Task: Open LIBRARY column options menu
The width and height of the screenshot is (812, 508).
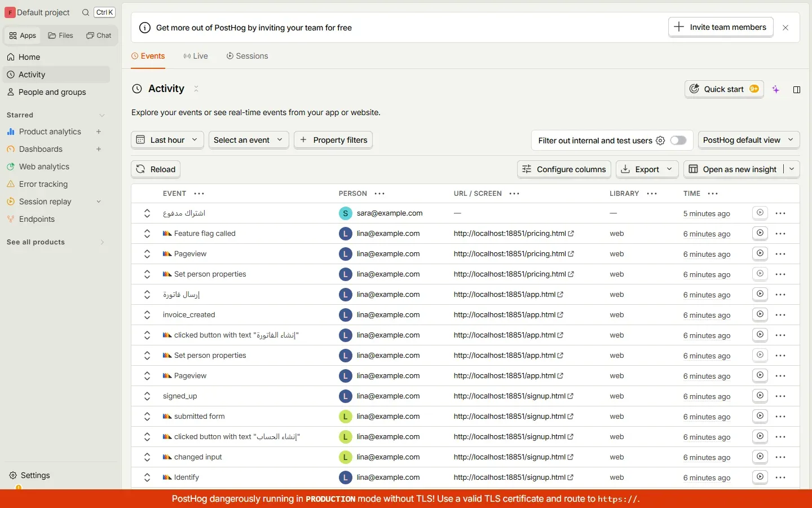Action: coord(652,194)
